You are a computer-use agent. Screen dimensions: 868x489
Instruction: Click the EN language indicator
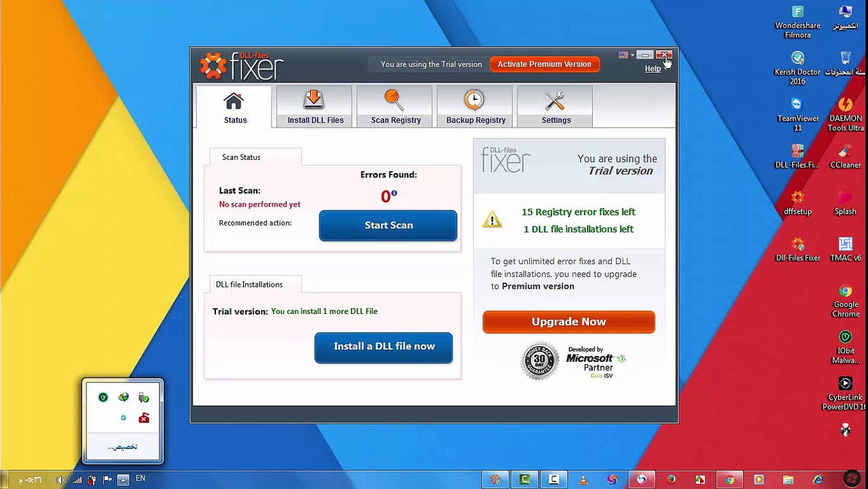click(x=141, y=479)
